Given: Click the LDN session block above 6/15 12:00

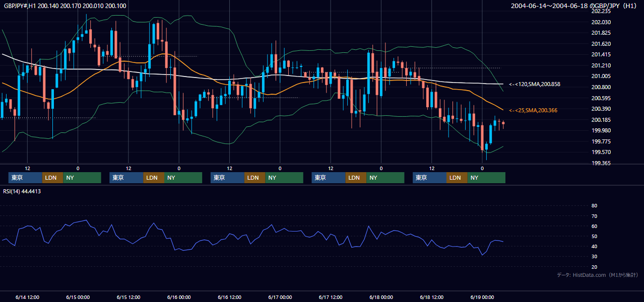Looking at the screenshot, I should pos(153,178).
